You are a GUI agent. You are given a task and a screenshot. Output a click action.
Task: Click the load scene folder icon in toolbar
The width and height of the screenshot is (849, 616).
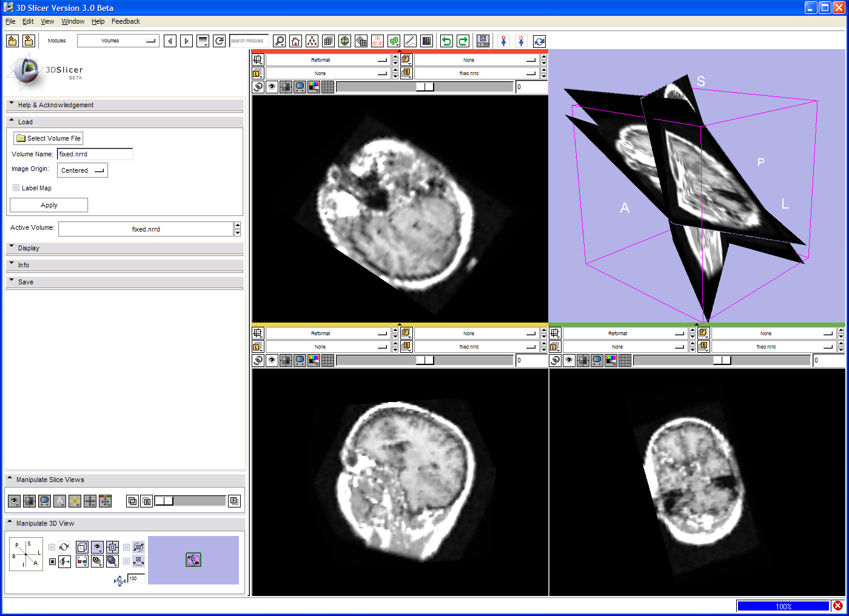click(x=12, y=41)
